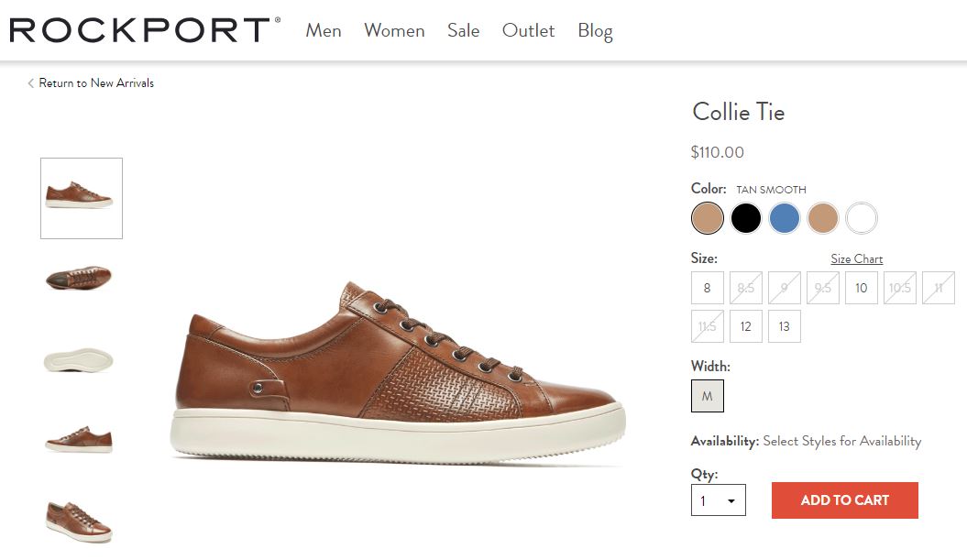The height and width of the screenshot is (560, 967).
Task: Pick the blue color swatch
Action: (x=785, y=218)
